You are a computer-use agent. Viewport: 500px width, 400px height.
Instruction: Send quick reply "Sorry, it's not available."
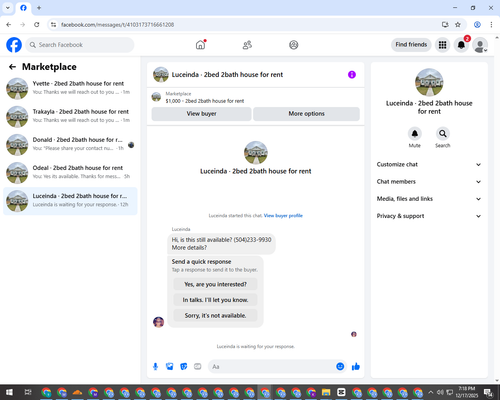[215, 315]
